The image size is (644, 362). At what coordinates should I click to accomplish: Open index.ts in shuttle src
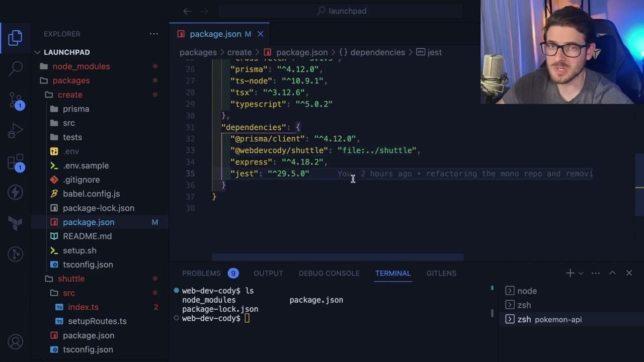[100, 307]
